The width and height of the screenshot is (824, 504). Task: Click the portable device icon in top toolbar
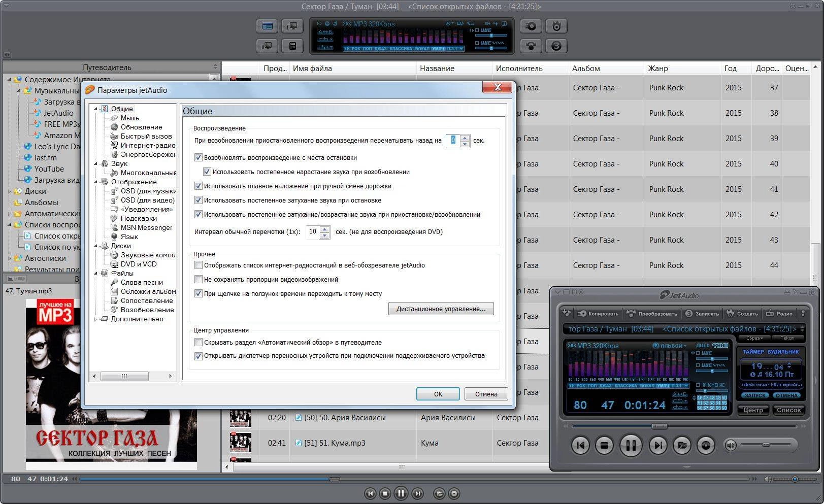pyautogui.click(x=292, y=46)
